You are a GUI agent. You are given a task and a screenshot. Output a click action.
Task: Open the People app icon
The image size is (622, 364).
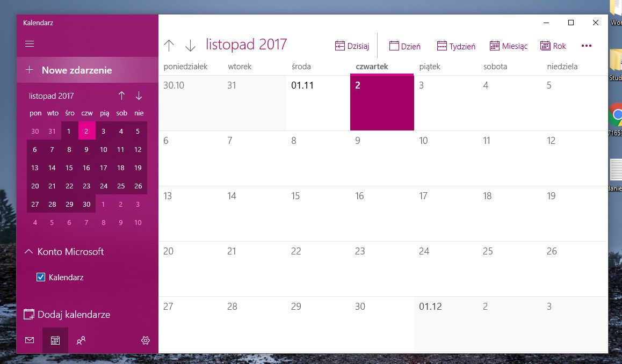point(81,340)
